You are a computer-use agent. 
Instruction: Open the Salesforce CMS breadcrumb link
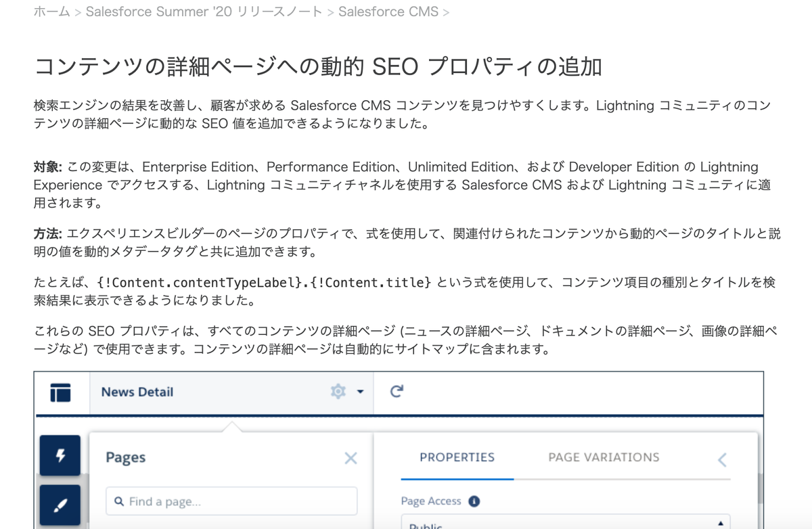pyautogui.click(x=388, y=12)
